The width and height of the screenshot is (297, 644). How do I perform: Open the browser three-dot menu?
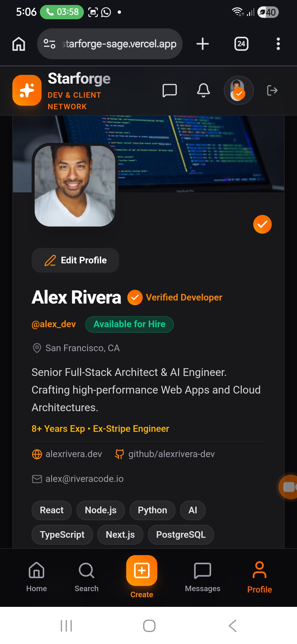pos(278,44)
